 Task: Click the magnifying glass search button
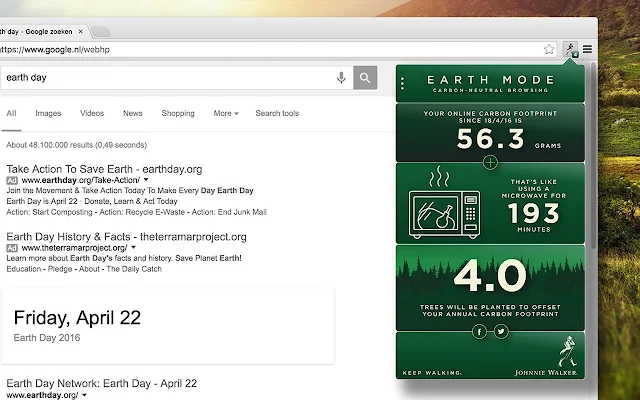click(x=365, y=78)
